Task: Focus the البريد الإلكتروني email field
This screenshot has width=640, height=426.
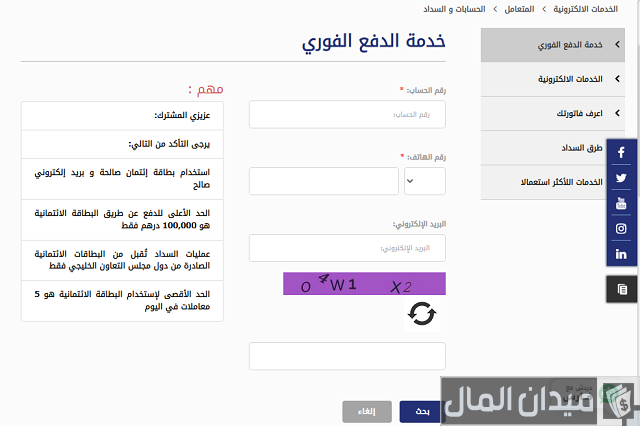Action: [347, 248]
